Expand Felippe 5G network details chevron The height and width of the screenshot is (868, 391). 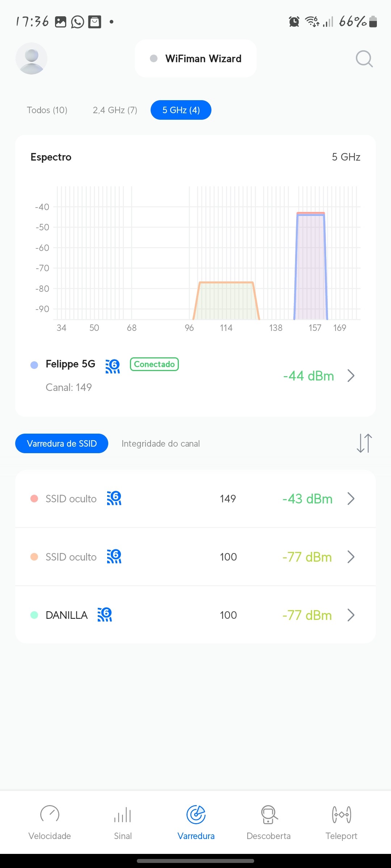coord(350,376)
